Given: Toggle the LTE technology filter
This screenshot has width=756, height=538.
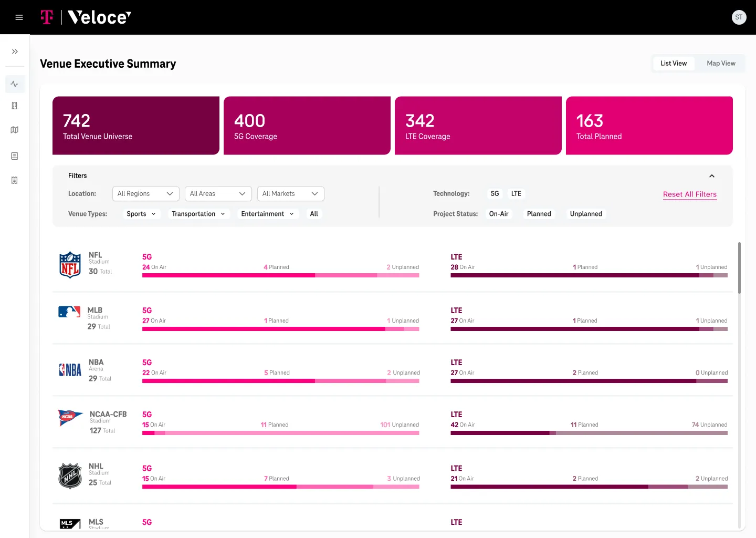Looking at the screenshot, I should coord(516,194).
